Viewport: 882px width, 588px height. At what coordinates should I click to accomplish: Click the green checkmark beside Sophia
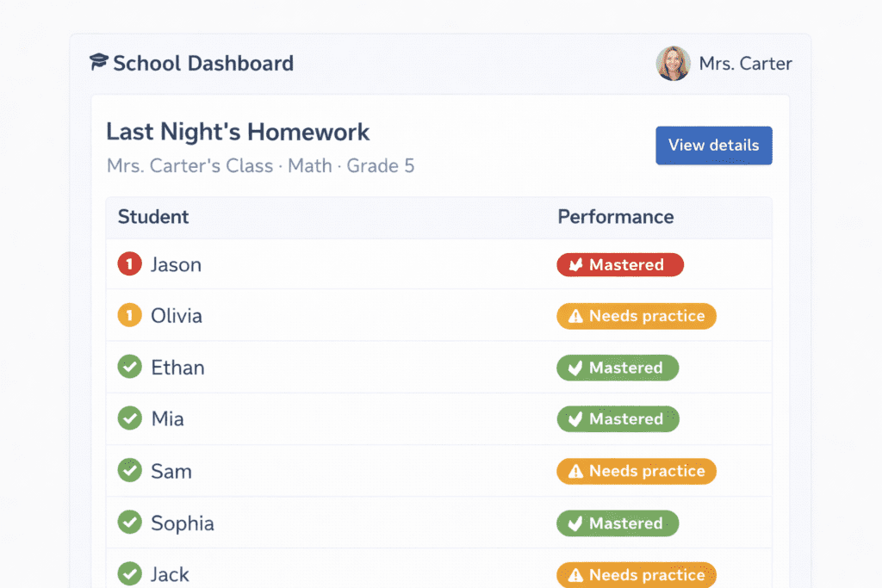(129, 523)
